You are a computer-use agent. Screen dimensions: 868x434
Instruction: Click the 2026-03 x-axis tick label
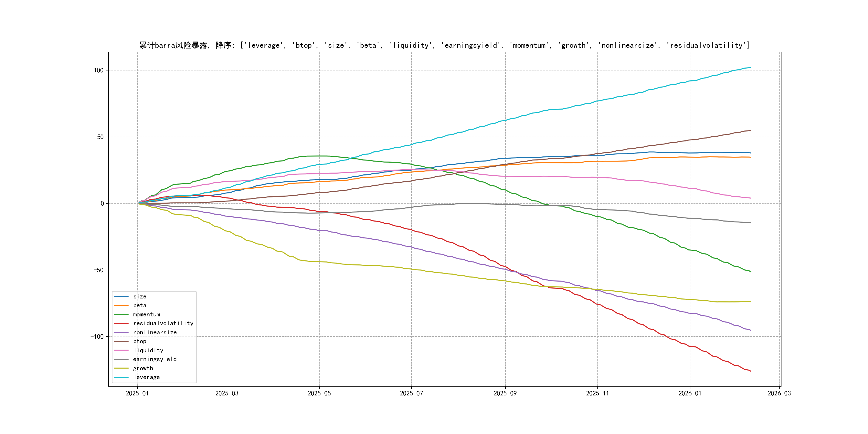[x=779, y=393]
